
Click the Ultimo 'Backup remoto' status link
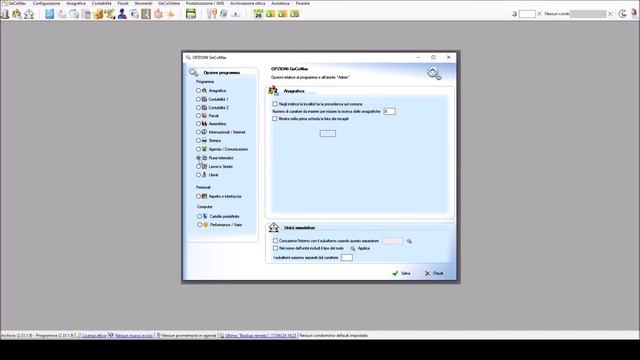(x=260, y=336)
